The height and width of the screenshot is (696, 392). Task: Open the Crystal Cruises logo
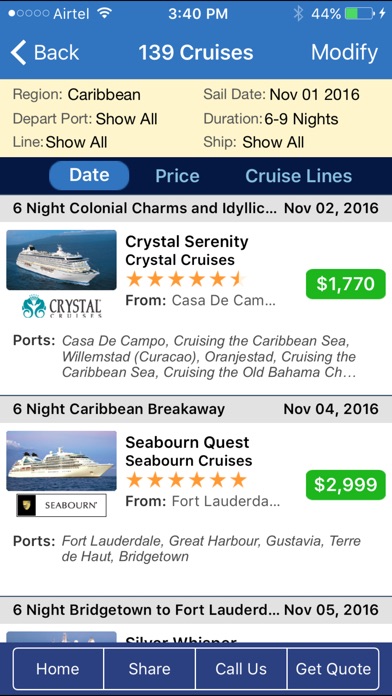[61, 307]
